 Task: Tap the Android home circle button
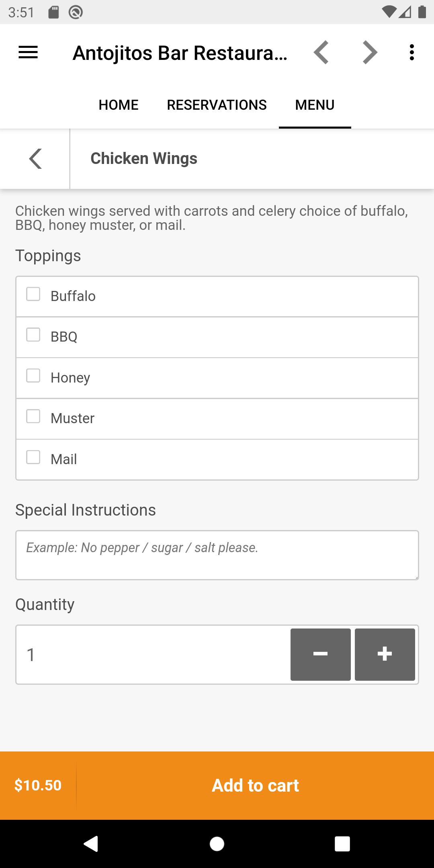click(x=217, y=844)
